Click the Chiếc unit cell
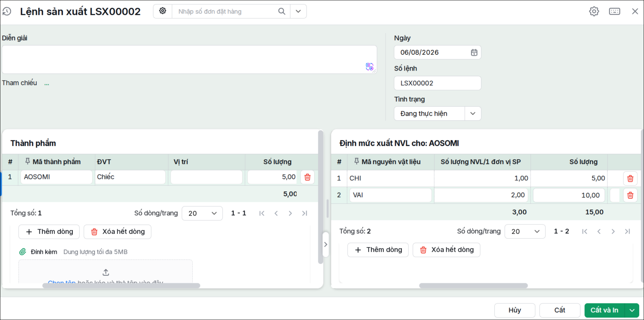The width and height of the screenshot is (644, 320). coord(130,177)
